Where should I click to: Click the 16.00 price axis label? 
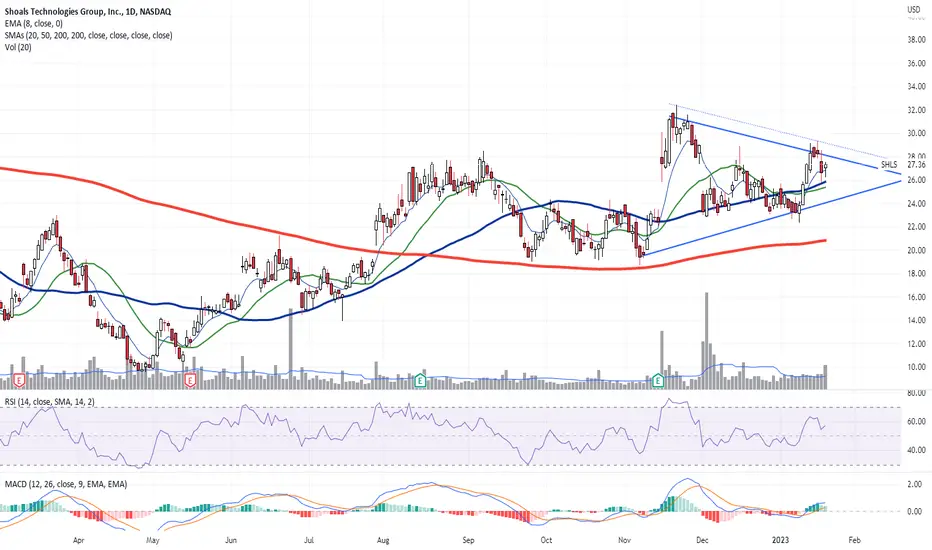coord(916,297)
